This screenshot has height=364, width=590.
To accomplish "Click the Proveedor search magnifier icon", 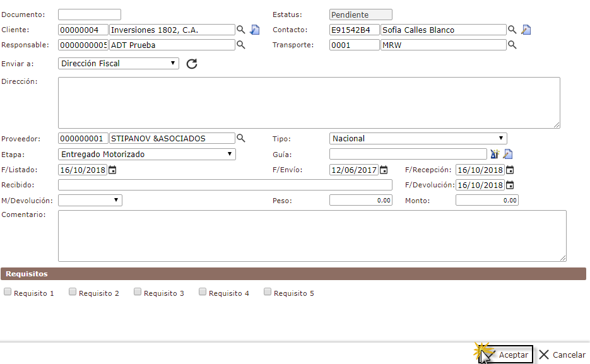I will pyautogui.click(x=240, y=139).
